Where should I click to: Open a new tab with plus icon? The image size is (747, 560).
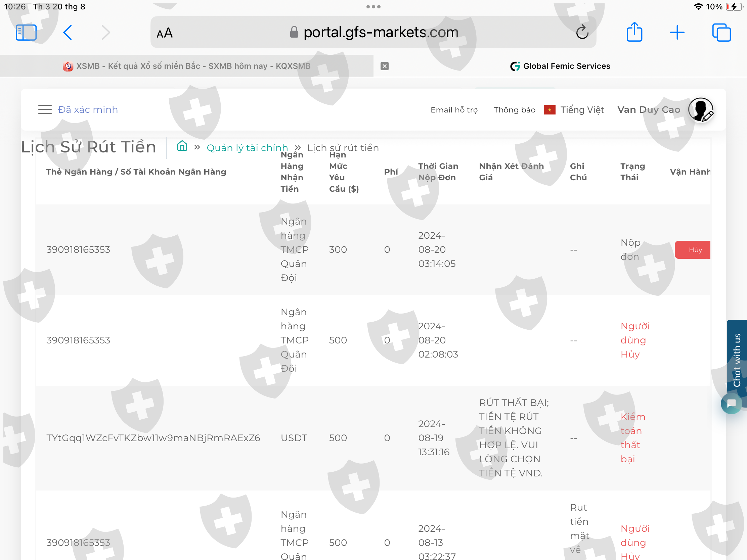pyautogui.click(x=677, y=33)
